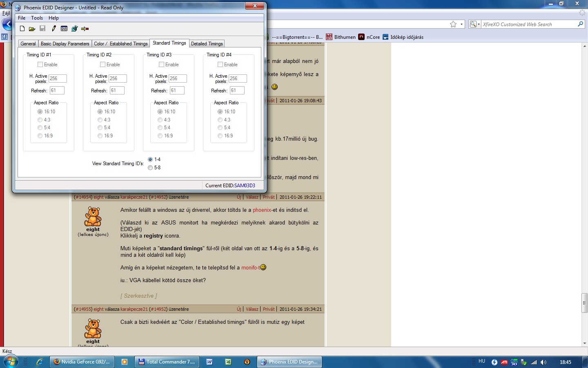Open the Help menu
Screen dimensions: 588x368
[53, 18]
